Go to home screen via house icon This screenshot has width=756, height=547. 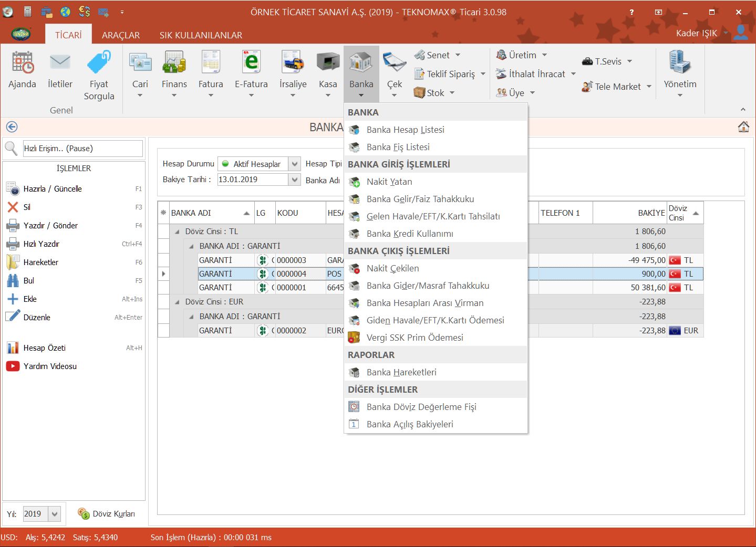tap(743, 127)
